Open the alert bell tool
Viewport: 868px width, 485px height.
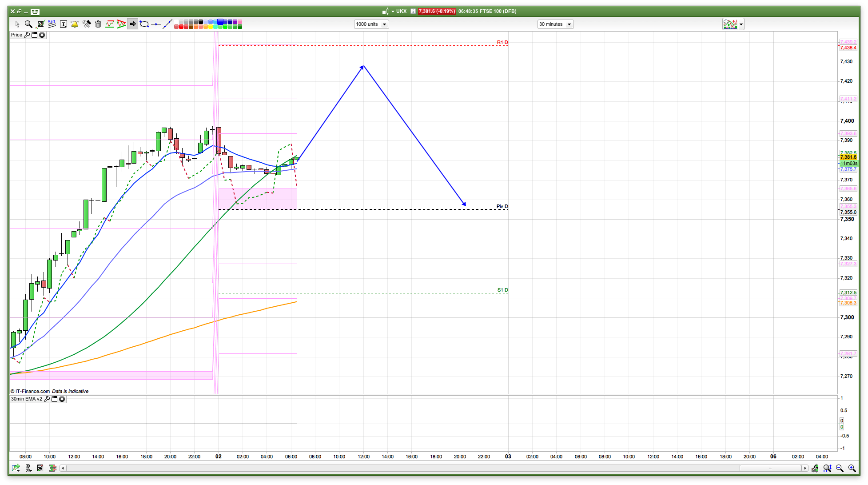[x=75, y=24]
